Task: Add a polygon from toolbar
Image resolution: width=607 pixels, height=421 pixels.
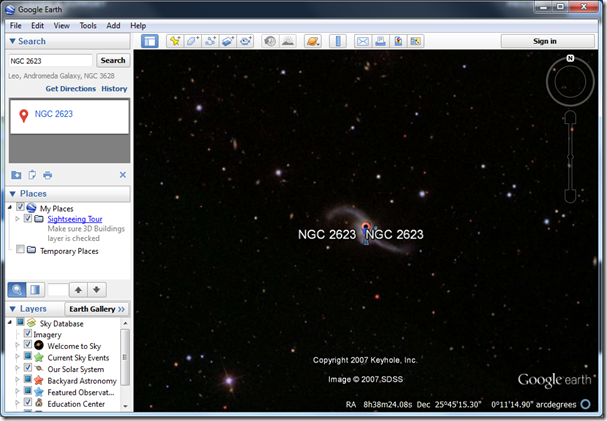Action: tap(192, 41)
